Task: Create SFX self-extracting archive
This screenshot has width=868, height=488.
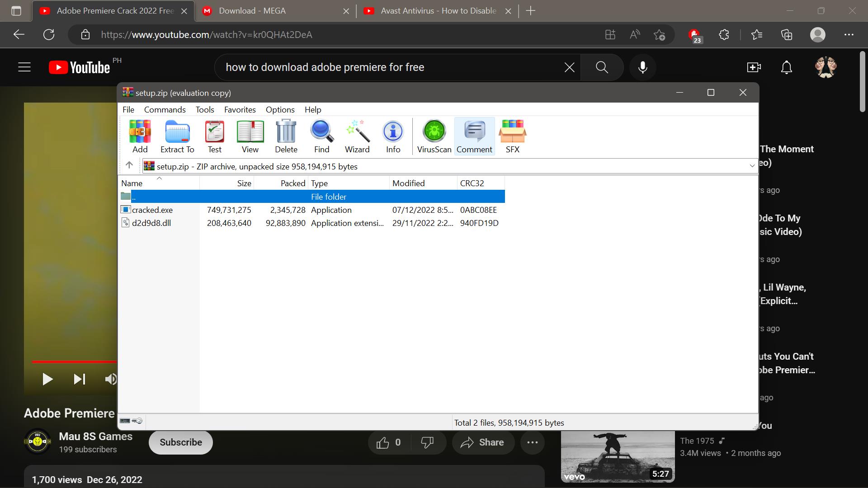Action: click(x=512, y=136)
